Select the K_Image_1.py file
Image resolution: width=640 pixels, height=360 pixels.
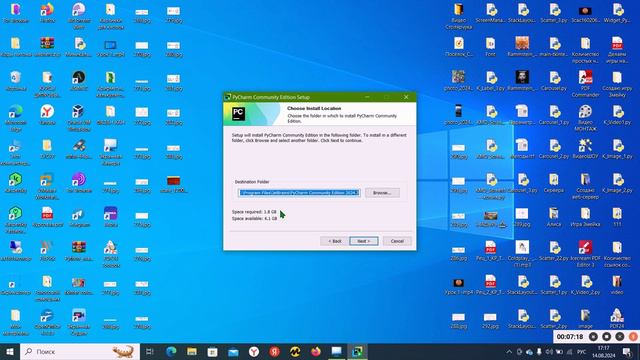pyautogui.click(x=617, y=149)
